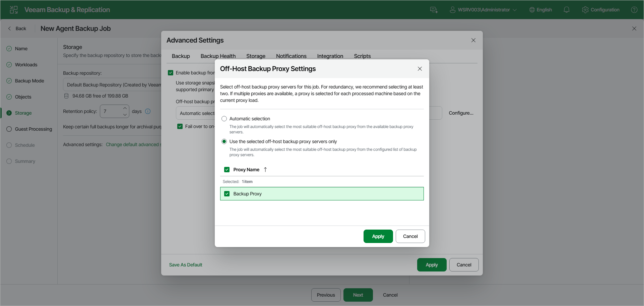Click the Proxy Name column header text
The height and width of the screenshot is (306, 644).
point(246,170)
